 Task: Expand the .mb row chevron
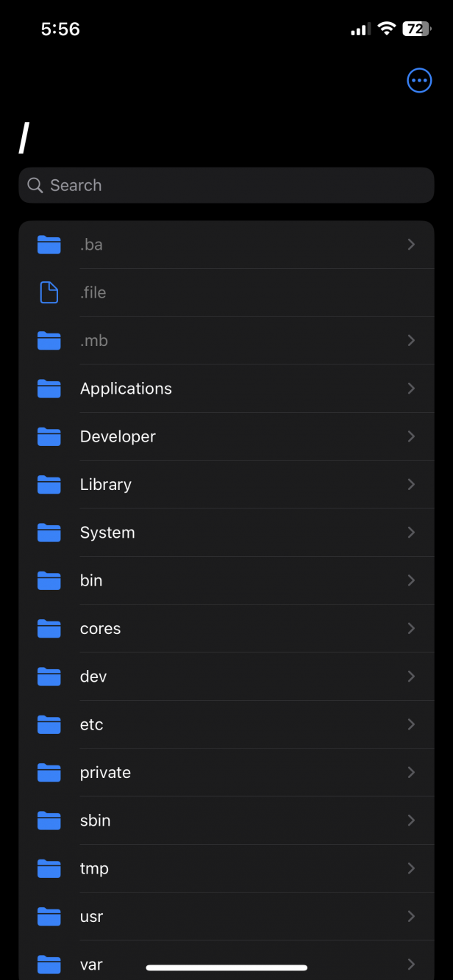(x=411, y=341)
